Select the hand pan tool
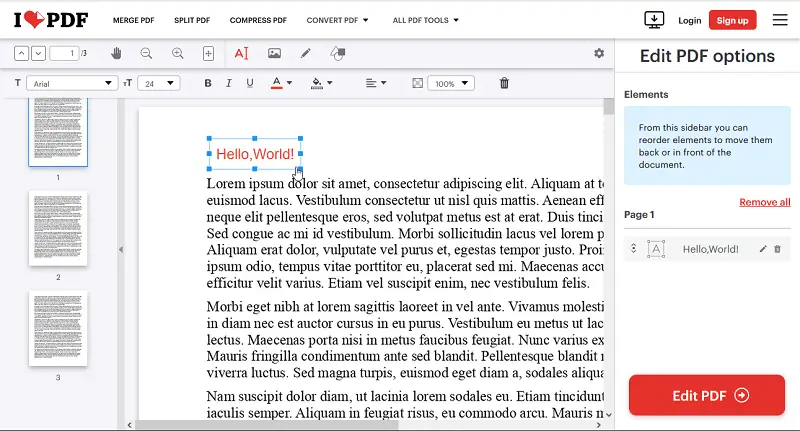Image resolution: width=800 pixels, height=431 pixels. click(x=116, y=53)
